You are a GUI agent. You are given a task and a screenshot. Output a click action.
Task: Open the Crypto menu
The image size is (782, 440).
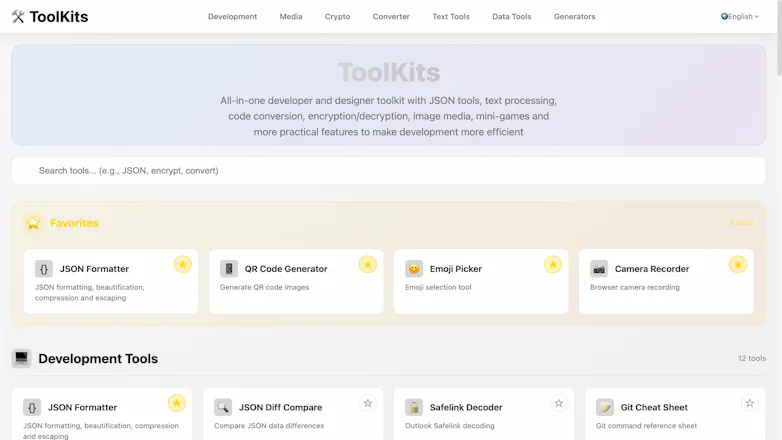point(337,16)
